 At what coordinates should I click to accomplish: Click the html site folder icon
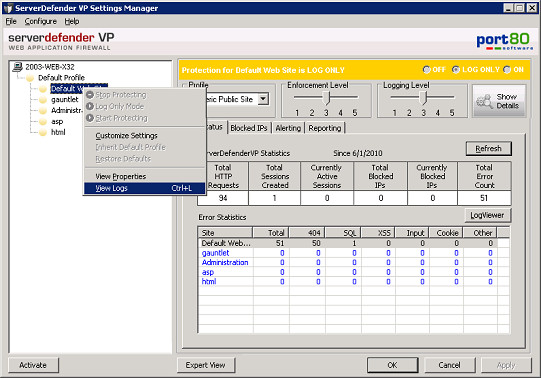point(42,132)
